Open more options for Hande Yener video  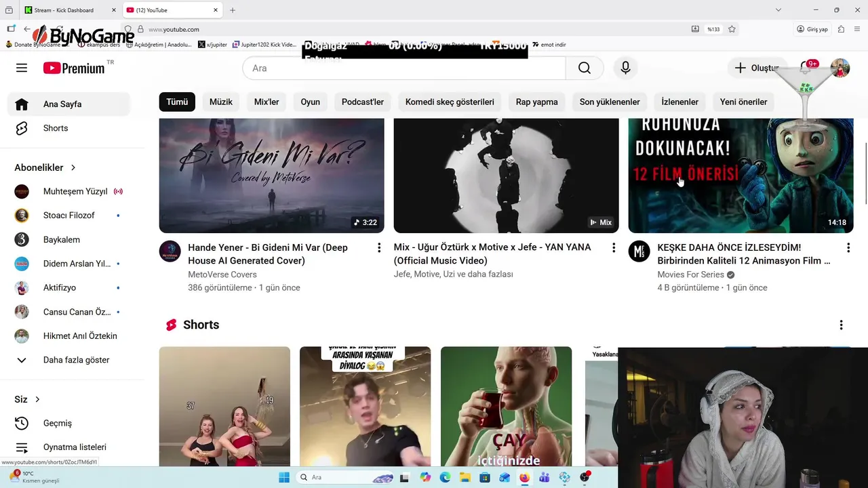(x=379, y=248)
